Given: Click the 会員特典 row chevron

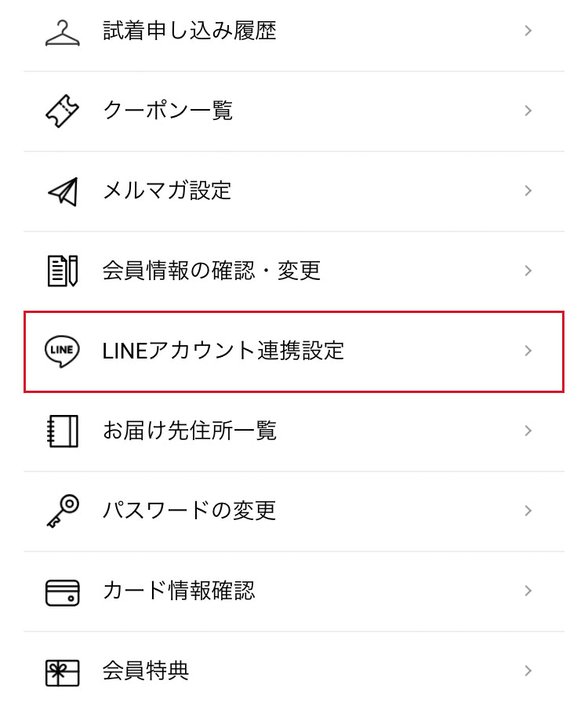Looking at the screenshot, I should point(528,671).
